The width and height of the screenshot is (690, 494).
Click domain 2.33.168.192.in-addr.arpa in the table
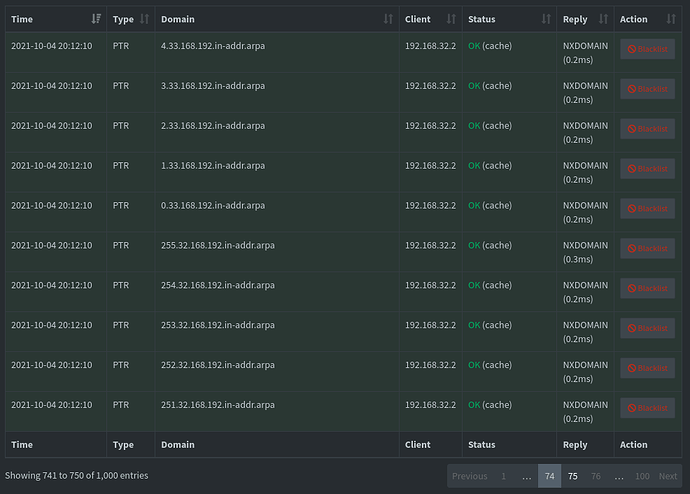pyautogui.click(x=213, y=126)
